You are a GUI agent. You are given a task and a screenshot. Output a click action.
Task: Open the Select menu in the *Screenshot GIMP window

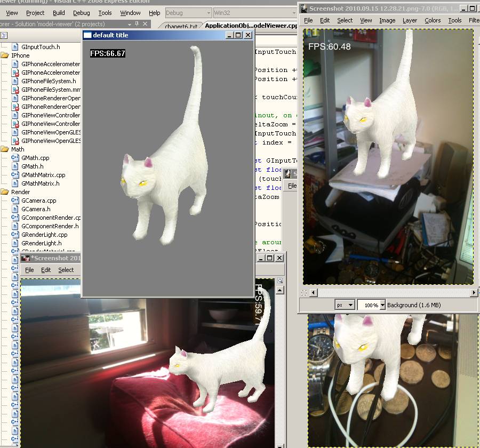(x=66, y=270)
